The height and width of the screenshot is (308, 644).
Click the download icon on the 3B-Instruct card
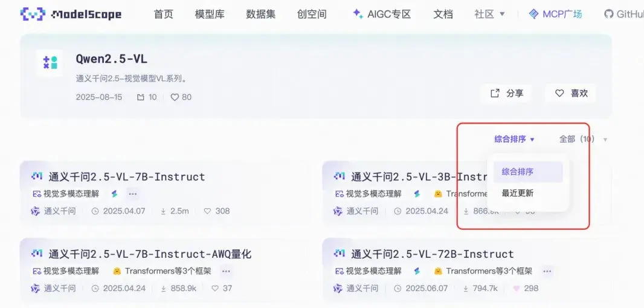[466, 211]
